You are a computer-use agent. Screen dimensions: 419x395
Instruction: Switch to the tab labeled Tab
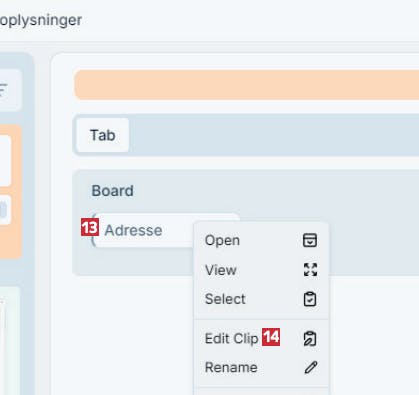[x=103, y=135]
